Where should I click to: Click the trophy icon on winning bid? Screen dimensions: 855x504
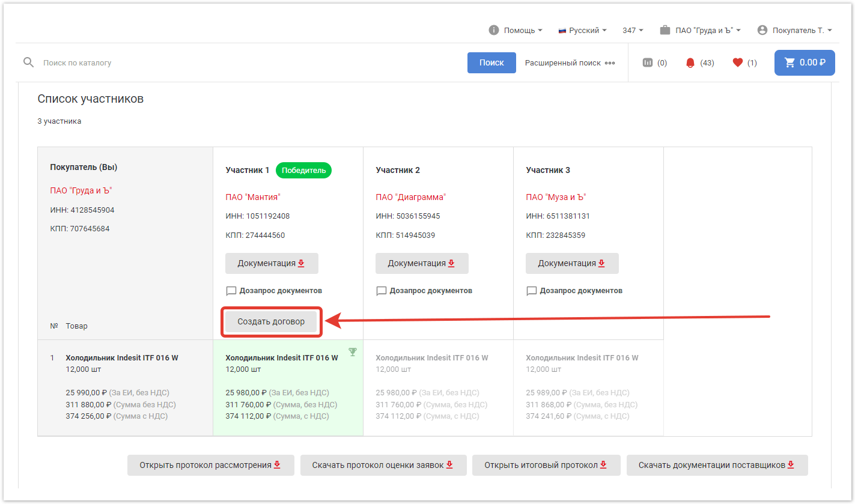coord(353,352)
